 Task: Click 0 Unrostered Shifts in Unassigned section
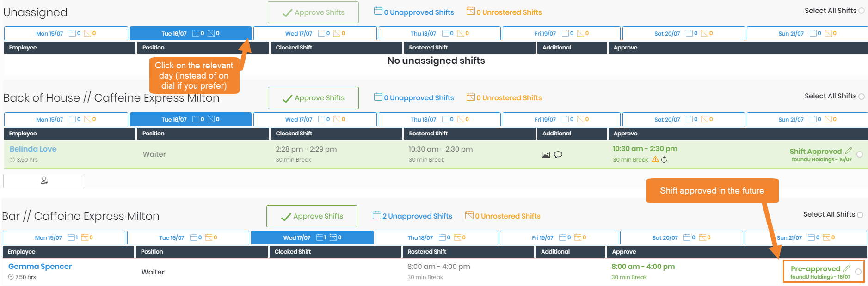tap(504, 12)
